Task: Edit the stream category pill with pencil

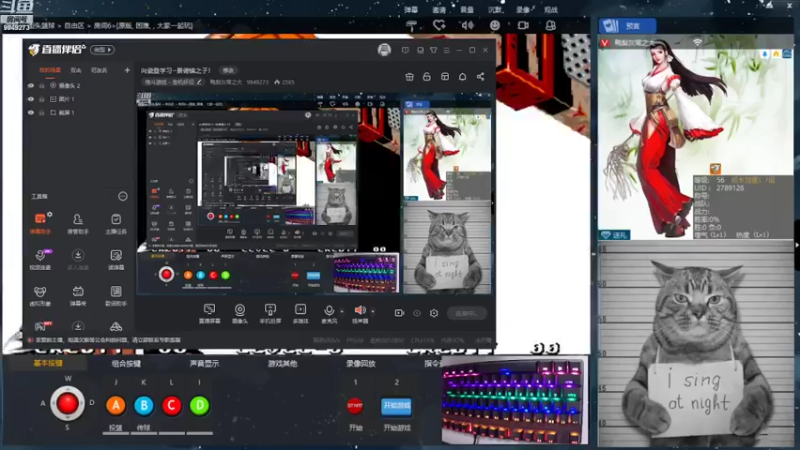Action: [172, 82]
